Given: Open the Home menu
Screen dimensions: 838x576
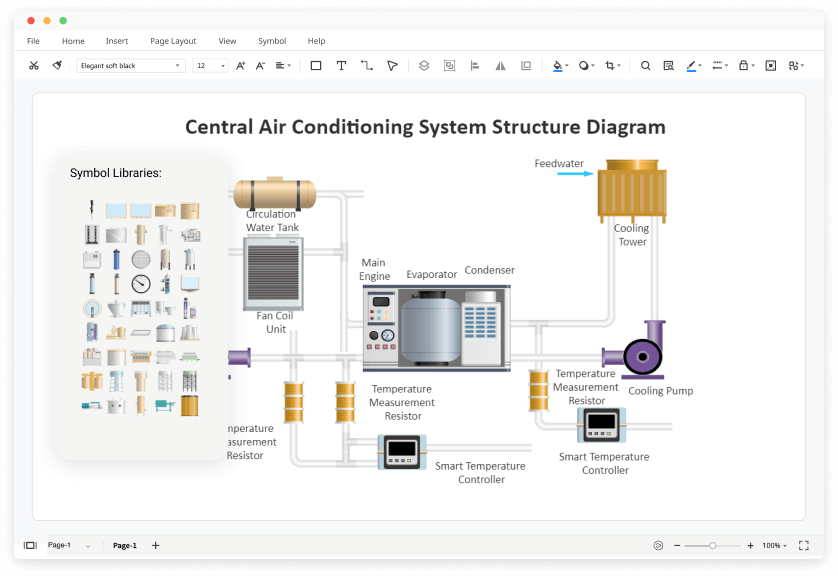Looking at the screenshot, I should coord(73,41).
